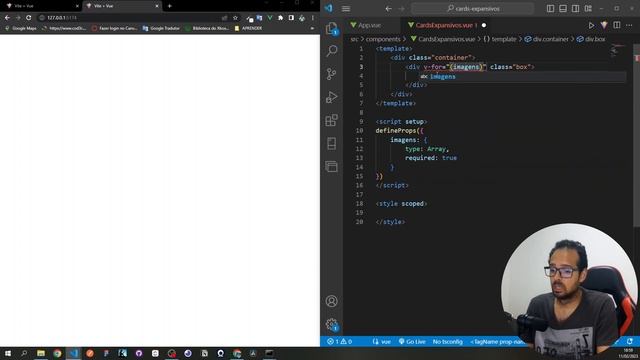Open the Run and Debug view

point(331,97)
